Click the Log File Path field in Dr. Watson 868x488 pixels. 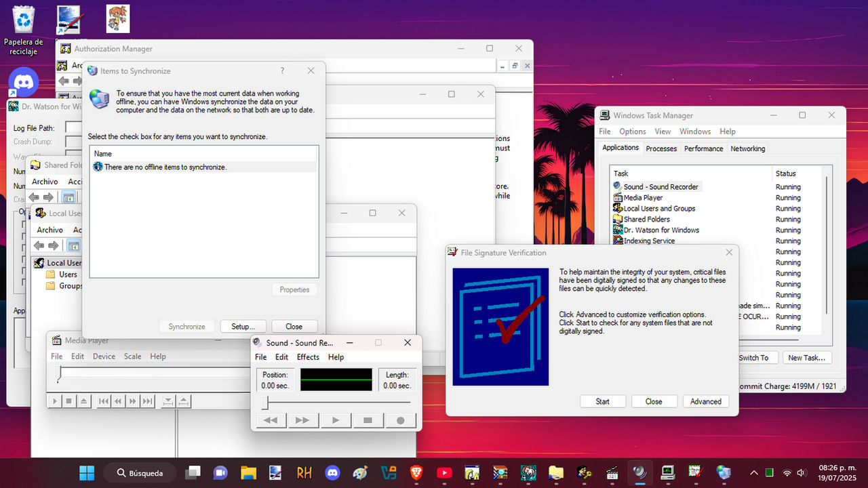pos(73,127)
